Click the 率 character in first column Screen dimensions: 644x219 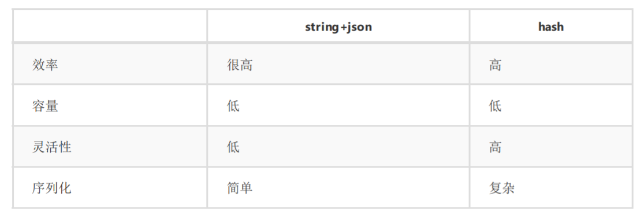(52, 65)
